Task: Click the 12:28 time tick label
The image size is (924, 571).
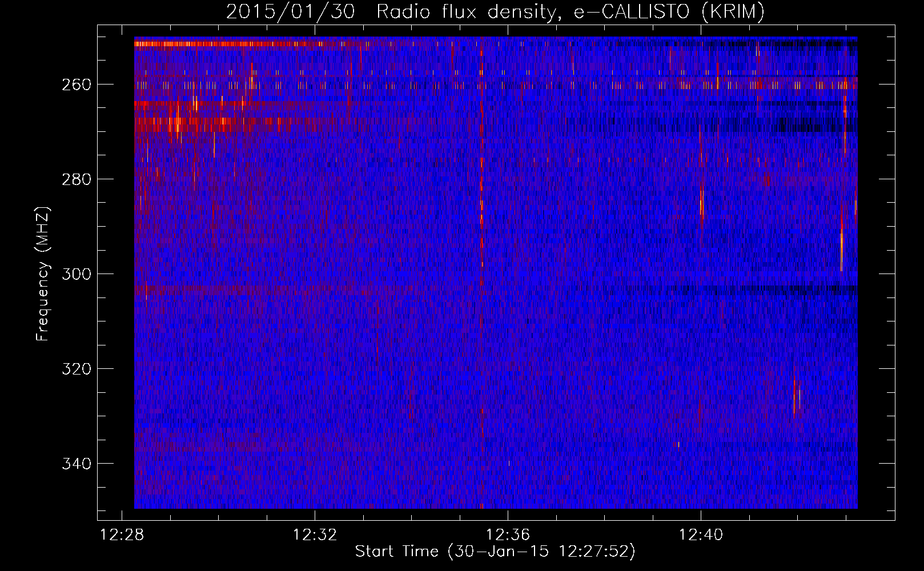Action: 122,535
